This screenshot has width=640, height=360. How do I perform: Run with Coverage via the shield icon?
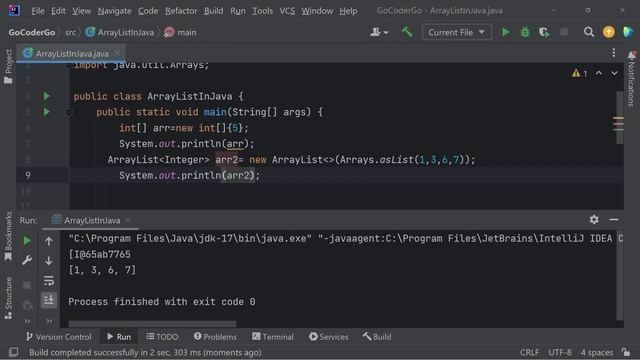(x=544, y=32)
